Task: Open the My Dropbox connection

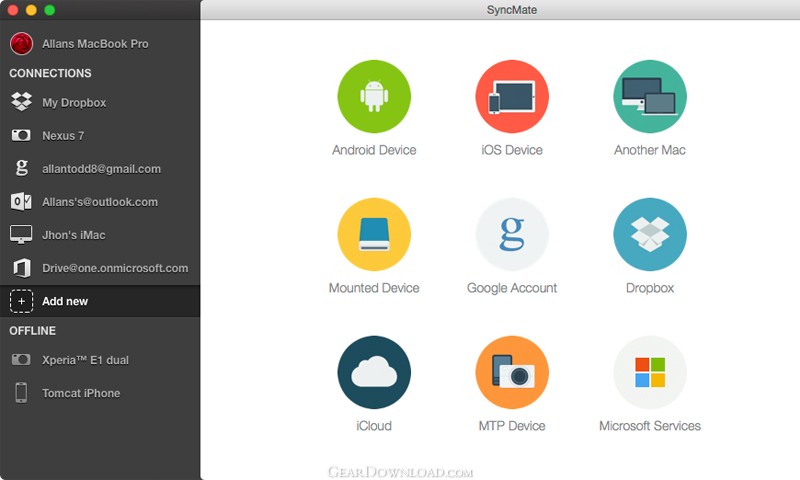Action: click(x=100, y=102)
